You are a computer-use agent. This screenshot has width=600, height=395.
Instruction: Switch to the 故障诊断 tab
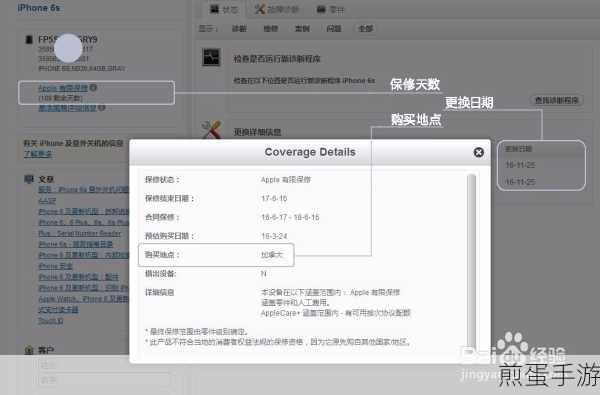tap(277, 10)
